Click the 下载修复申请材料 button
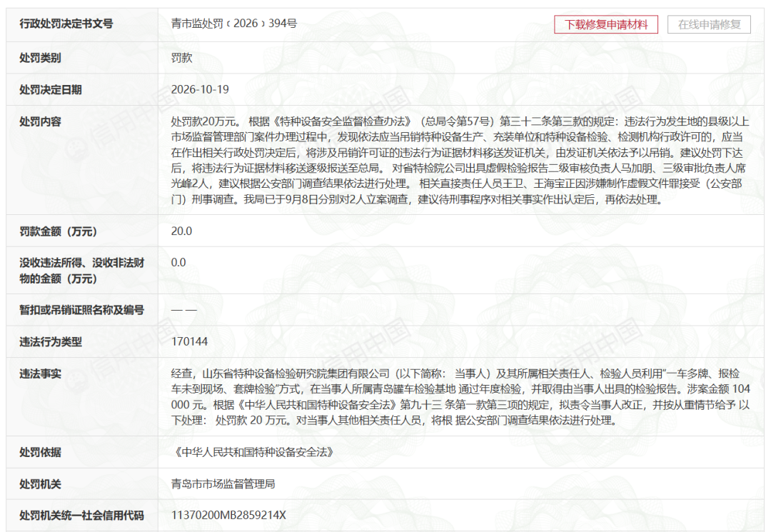The height and width of the screenshot is (532, 771). tap(606, 24)
